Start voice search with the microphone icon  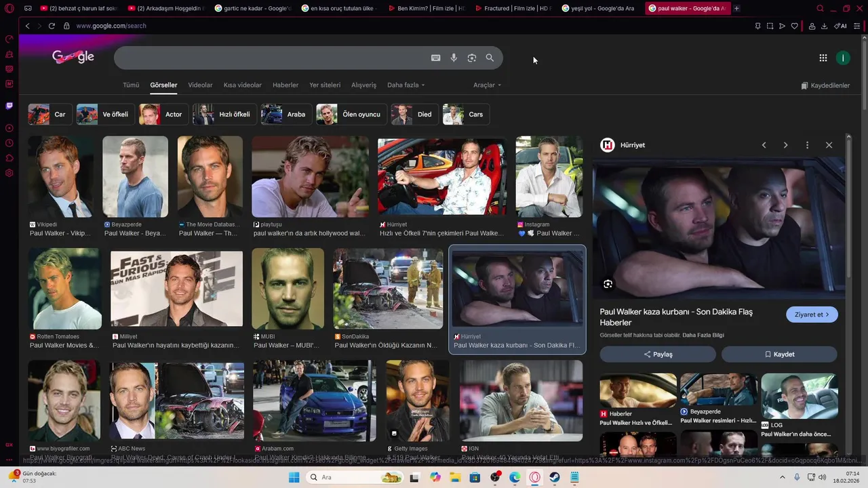pyautogui.click(x=454, y=58)
